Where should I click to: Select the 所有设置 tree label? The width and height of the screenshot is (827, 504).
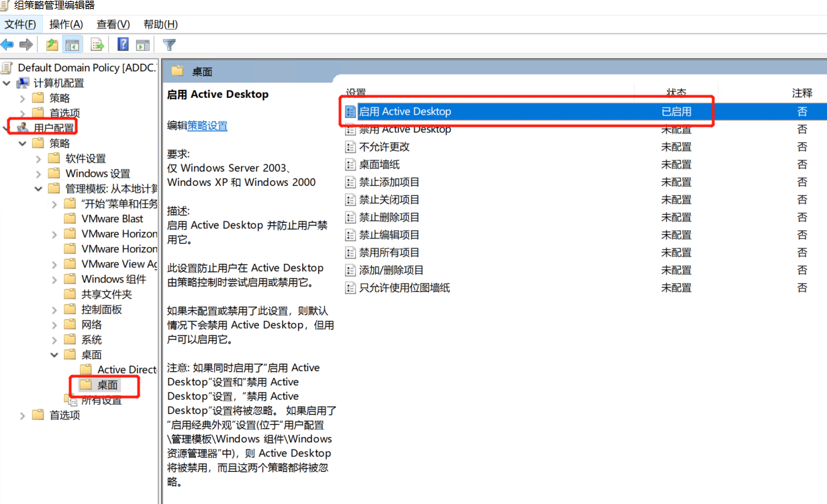click(x=102, y=400)
